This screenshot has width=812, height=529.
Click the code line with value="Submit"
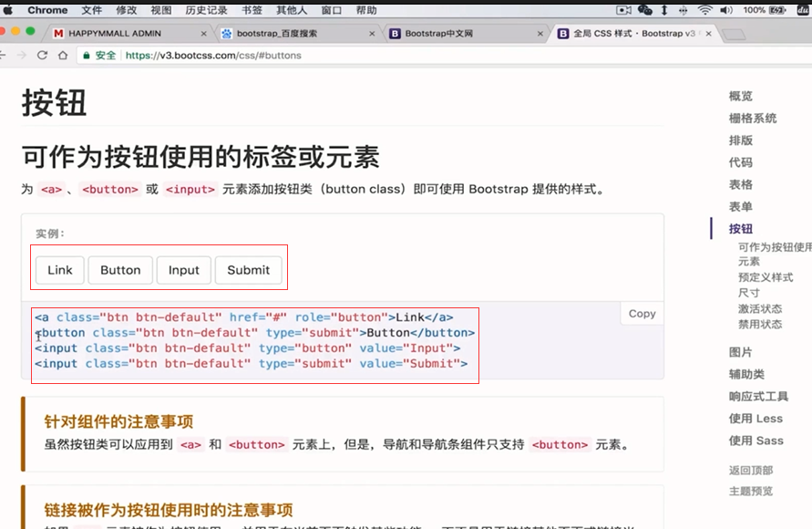coord(252,364)
